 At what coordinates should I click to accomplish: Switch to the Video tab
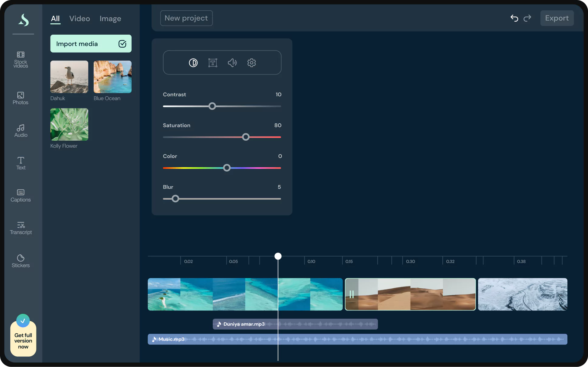[x=80, y=19]
